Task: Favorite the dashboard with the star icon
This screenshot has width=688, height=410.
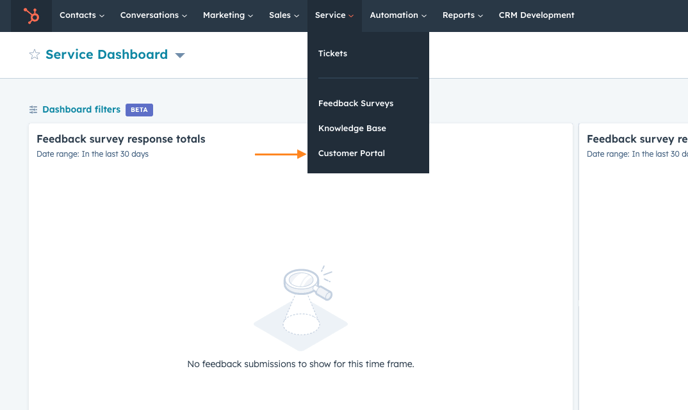Action: 34,54
